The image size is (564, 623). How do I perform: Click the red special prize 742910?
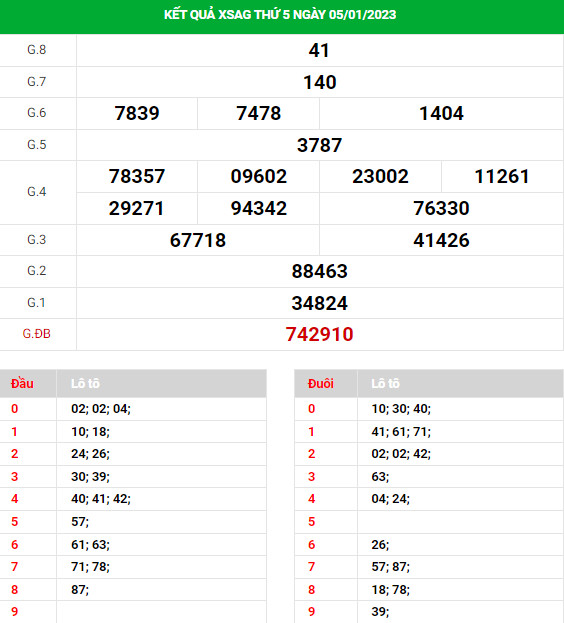(x=319, y=334)
